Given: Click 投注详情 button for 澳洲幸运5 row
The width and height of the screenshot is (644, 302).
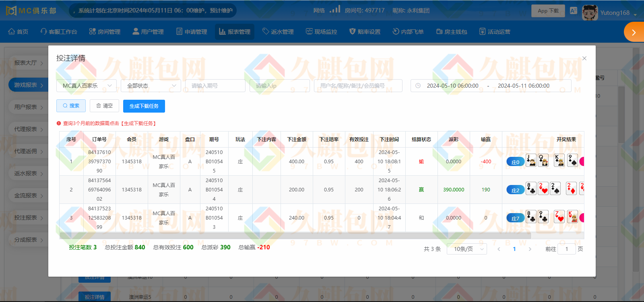Looking at the screenshot, I should [95, 297].
